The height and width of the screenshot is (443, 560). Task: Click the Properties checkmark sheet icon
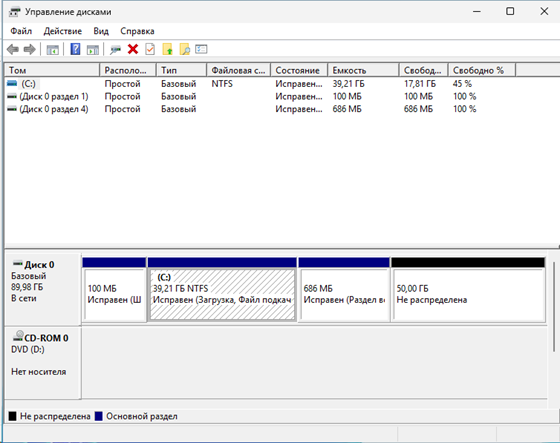pos(150,49)
